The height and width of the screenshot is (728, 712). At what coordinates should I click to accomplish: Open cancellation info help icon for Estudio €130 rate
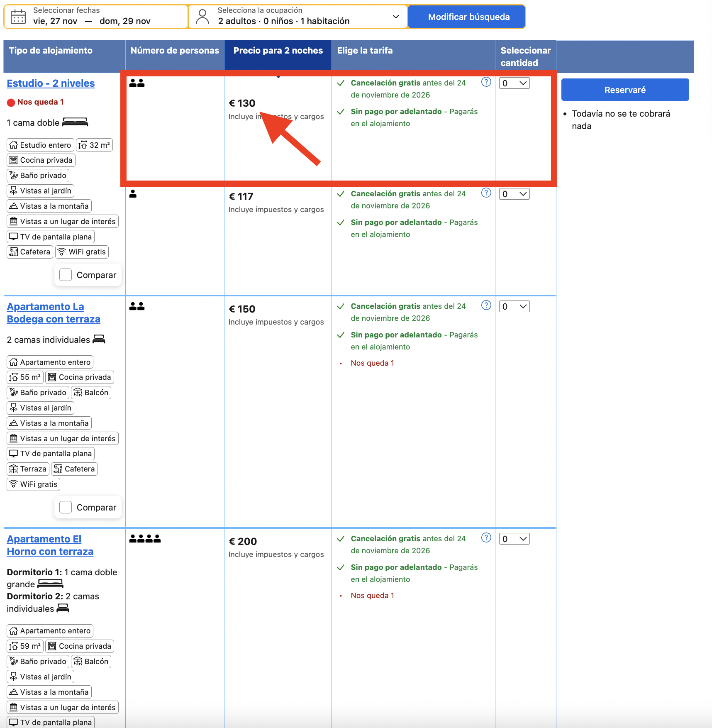[486, 82]
